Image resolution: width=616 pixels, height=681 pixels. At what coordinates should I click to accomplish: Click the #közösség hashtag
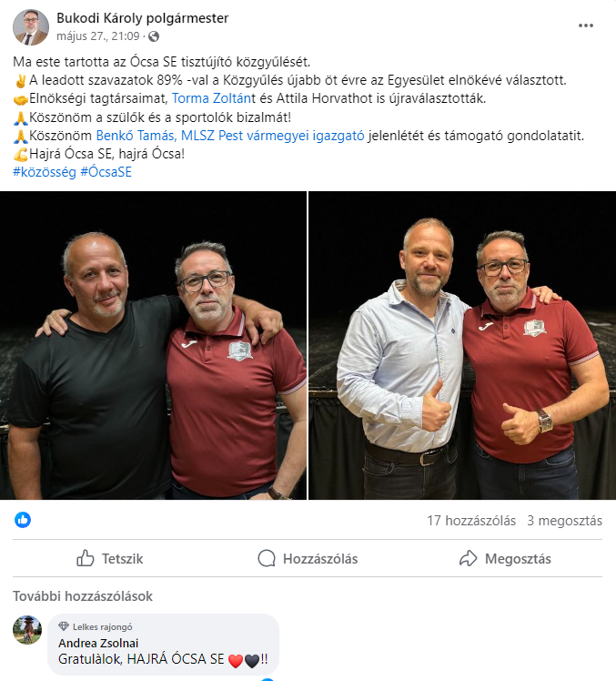pyautogui.click(x=45, y=172)
